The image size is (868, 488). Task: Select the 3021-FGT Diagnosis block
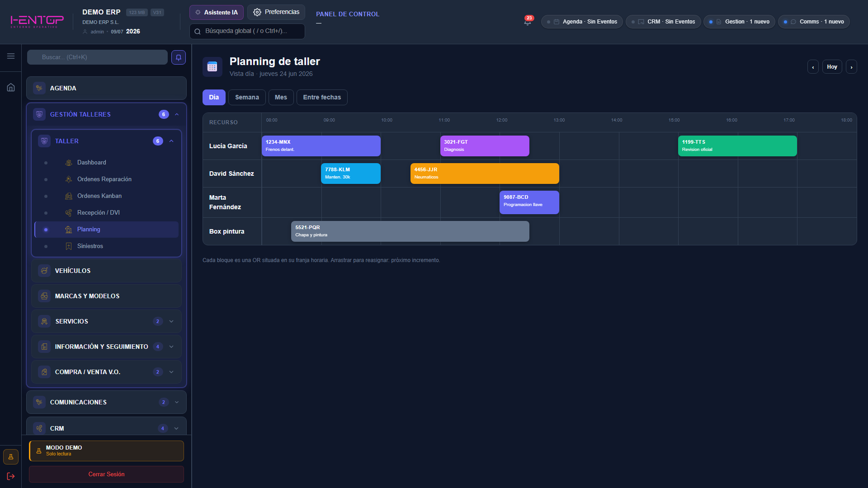485,146
